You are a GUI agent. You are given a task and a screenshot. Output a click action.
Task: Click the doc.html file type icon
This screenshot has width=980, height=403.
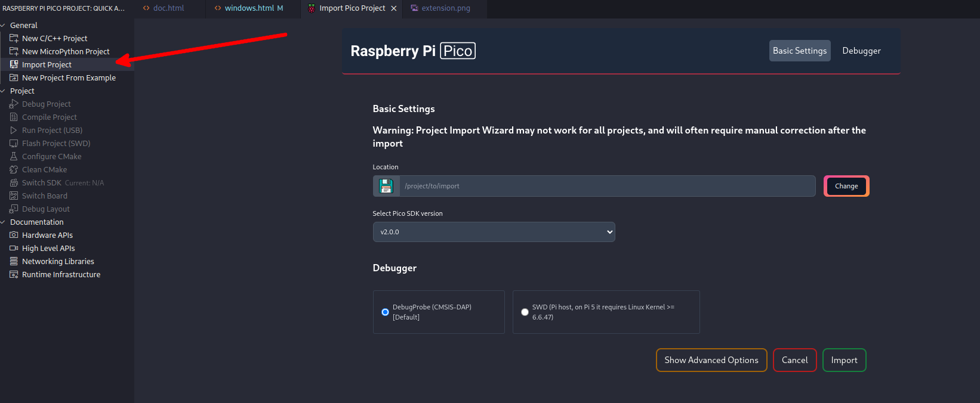[x=146, y=8]
